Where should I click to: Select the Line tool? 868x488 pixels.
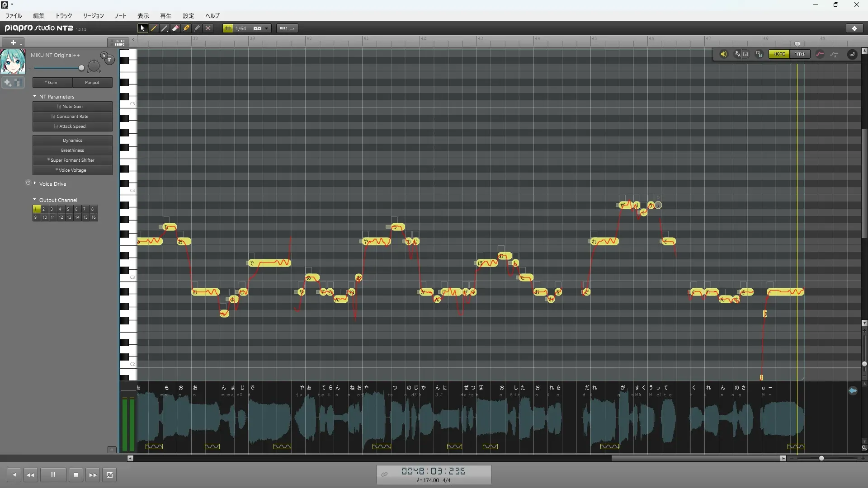[x=165, y=28]
